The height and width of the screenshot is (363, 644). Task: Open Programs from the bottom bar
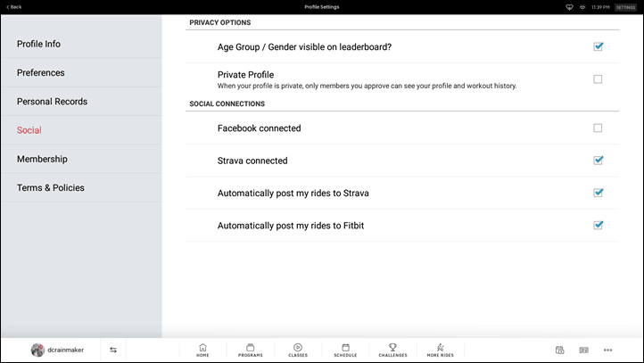click(250, 351)
